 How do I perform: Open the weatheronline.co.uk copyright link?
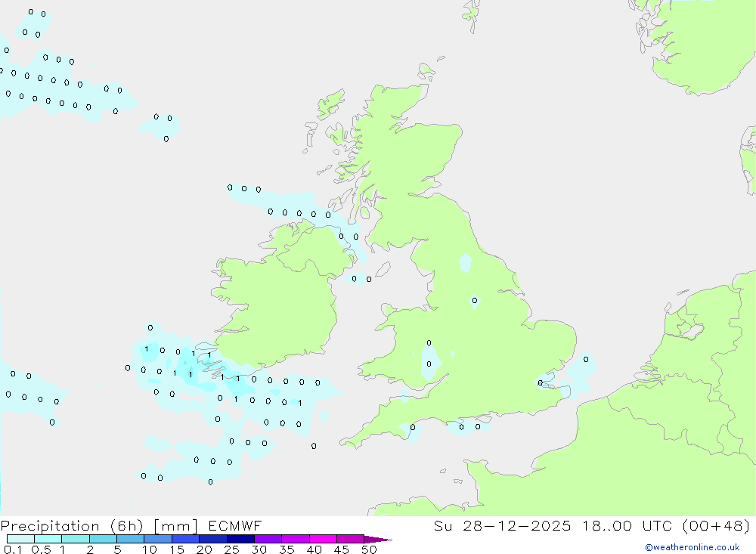pyautogui.click(x=692, y=547)
